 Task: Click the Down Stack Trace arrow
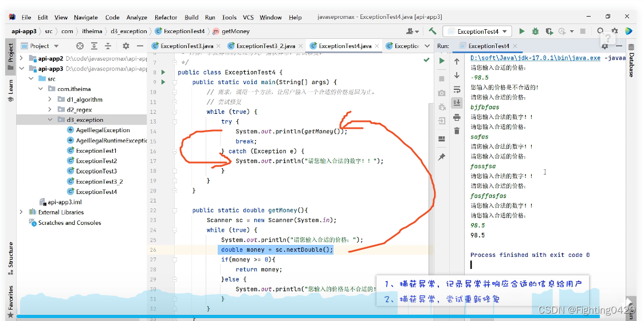pos(457,76)
